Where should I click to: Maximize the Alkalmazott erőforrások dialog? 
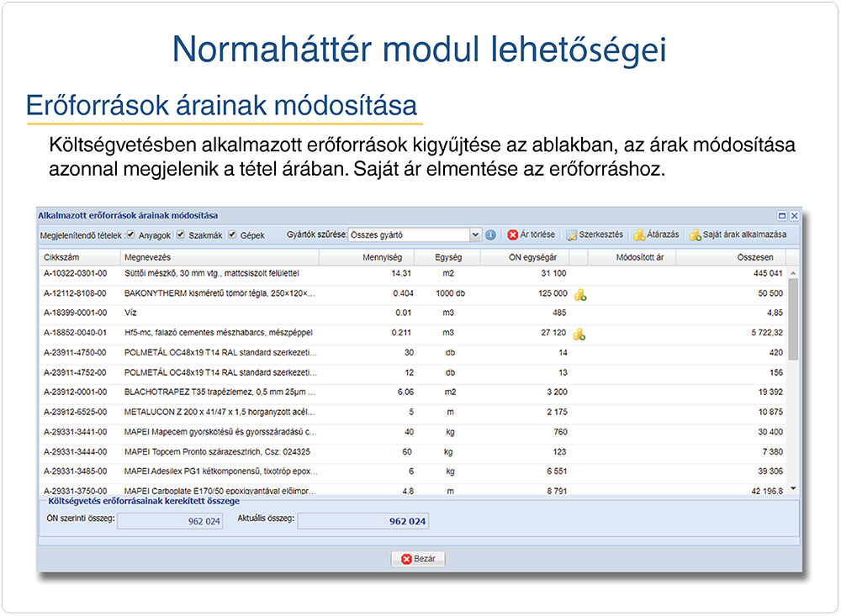782,215
